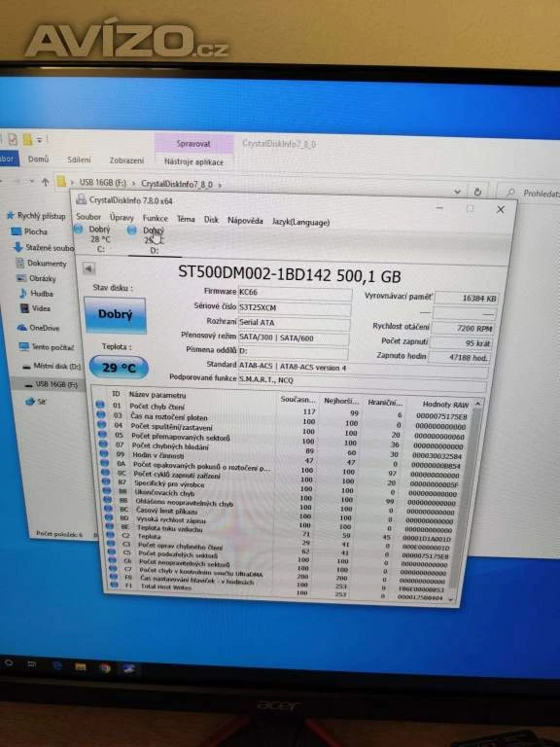The image size is (560, 747).
Task: Click the 29 °C temperature button
Action: 119,368
